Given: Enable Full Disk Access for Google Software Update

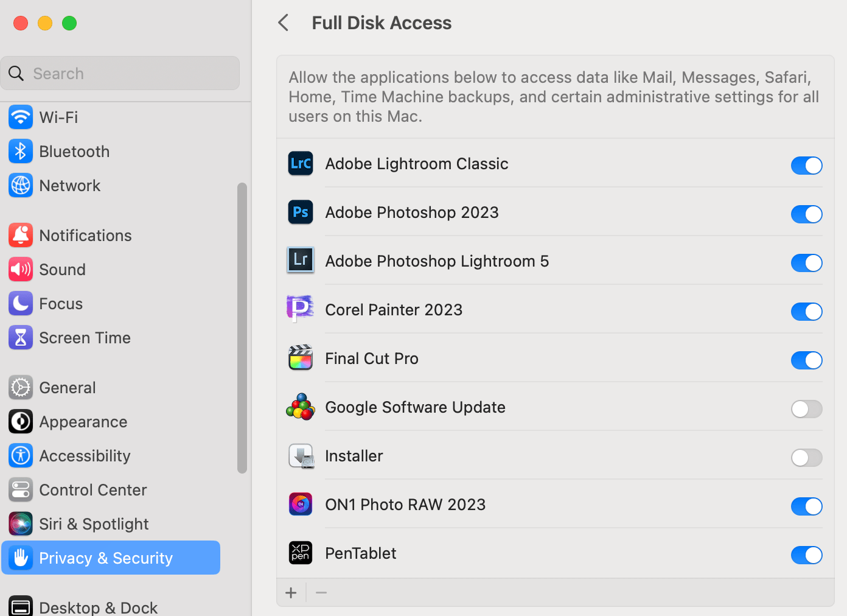Looking at the screenshot, I should pos(806,409).
